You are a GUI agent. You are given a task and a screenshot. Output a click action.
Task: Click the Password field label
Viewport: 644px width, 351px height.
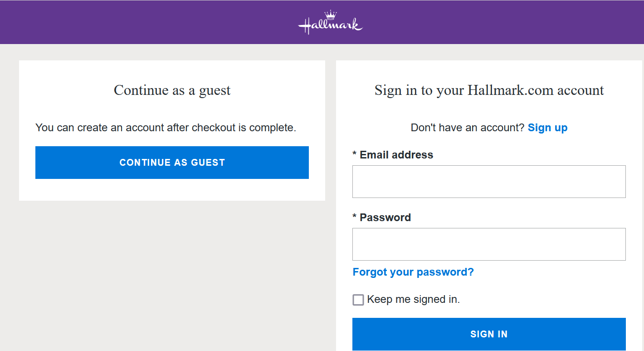click(x=385, y=218)
